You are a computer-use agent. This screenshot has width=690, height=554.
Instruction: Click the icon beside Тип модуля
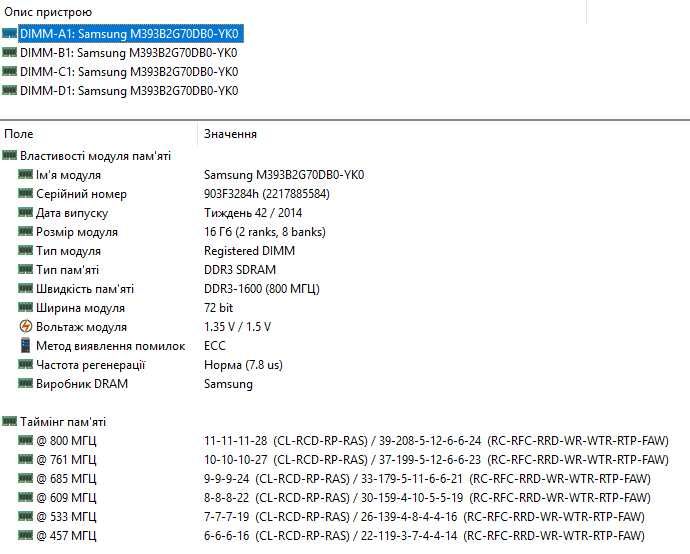(26, 250)
